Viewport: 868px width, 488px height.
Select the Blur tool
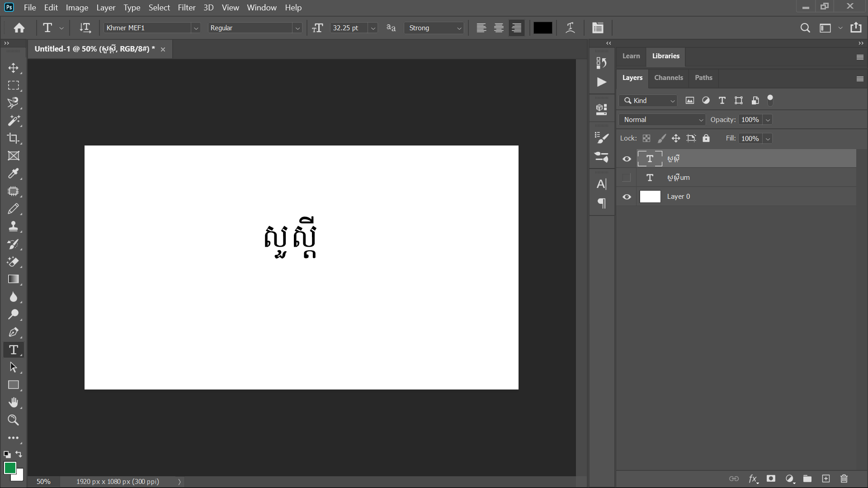(14, 297)
